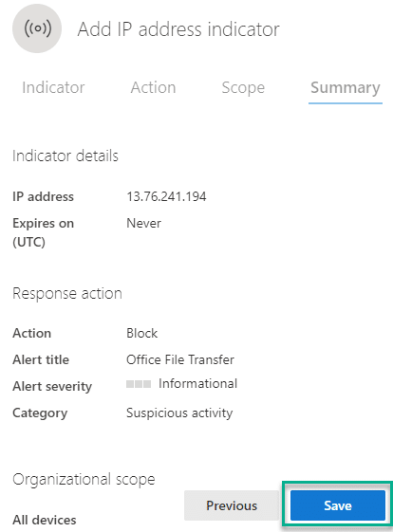Click the Informational severity text
393x532 pixels.
198,384
